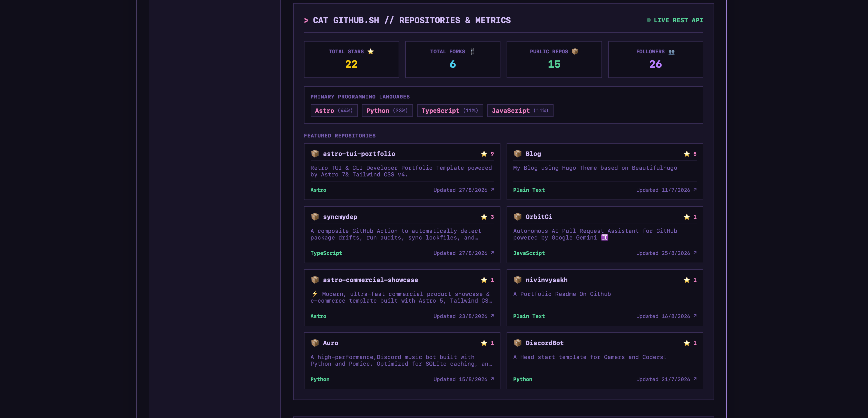
Task: Click the Public Repos count 15
Action: [x=554, y=64]
